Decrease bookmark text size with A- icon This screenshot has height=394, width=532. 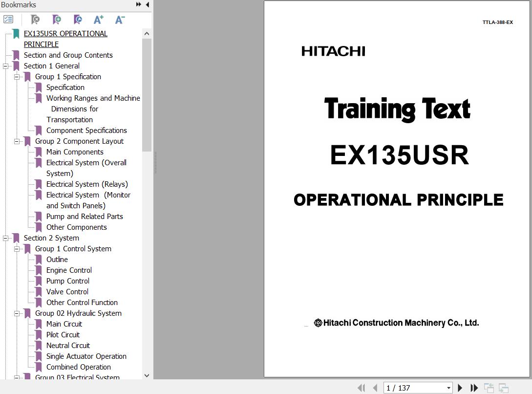tap(120, 20)
